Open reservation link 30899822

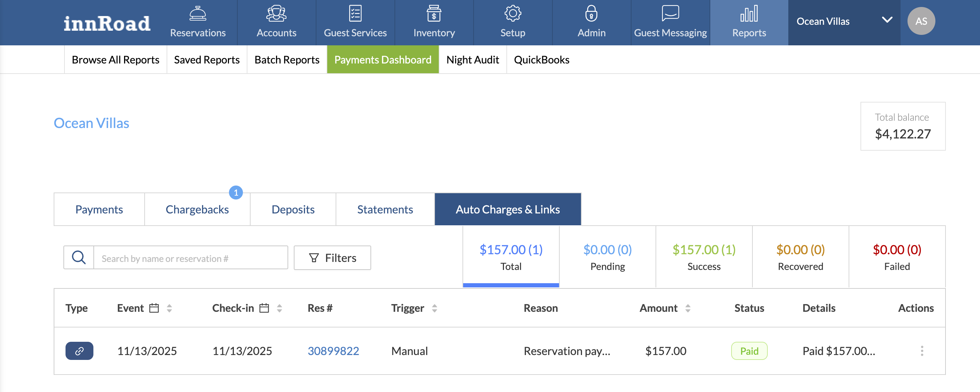coord(333,350)
